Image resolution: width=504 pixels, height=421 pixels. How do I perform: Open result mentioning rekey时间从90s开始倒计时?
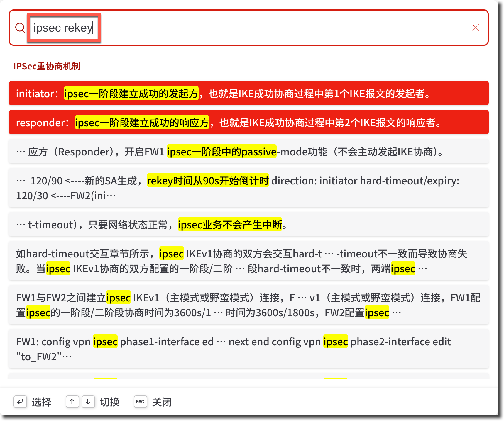pyautogui.click(x=248, y=188)
